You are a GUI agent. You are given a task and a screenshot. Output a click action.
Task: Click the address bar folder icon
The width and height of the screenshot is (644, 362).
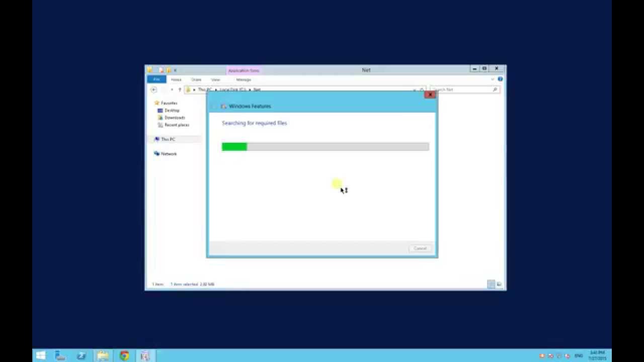pyautogui.click(x=188, y=89)
